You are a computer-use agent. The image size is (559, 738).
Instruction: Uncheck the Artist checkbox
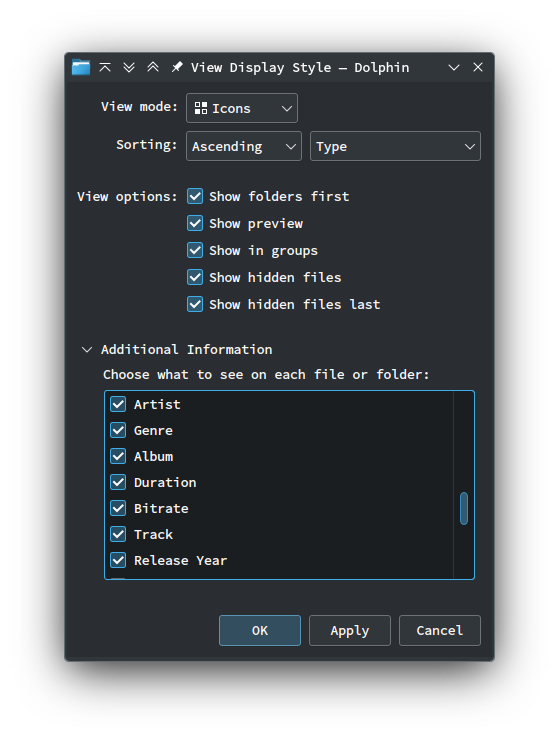click(x=118, y=404)
